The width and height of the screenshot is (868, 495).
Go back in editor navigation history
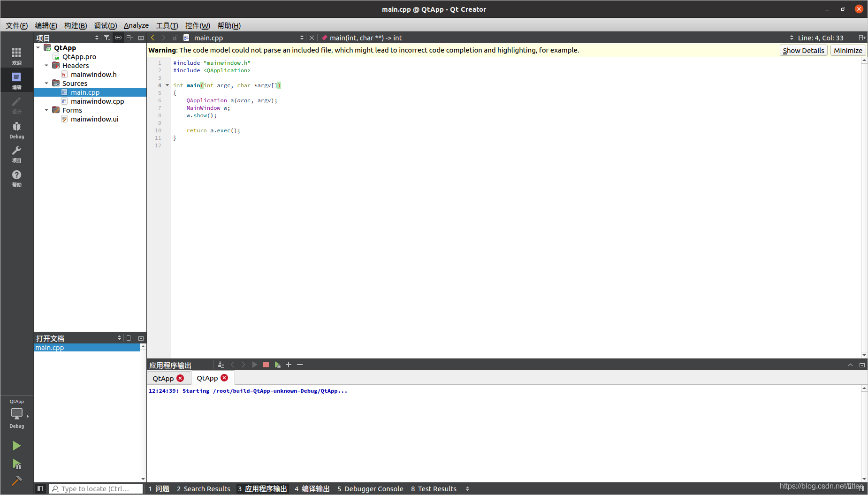[x=152, y=38]
